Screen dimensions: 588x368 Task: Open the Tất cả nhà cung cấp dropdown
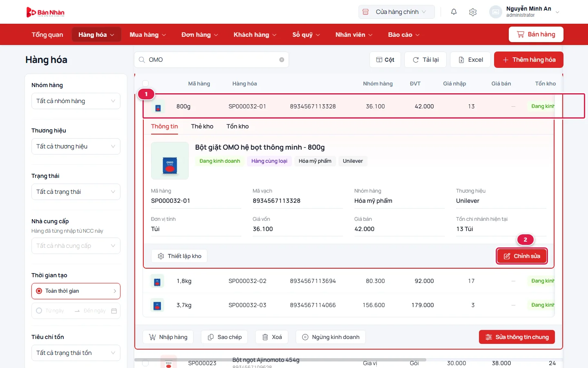[76, 246]
